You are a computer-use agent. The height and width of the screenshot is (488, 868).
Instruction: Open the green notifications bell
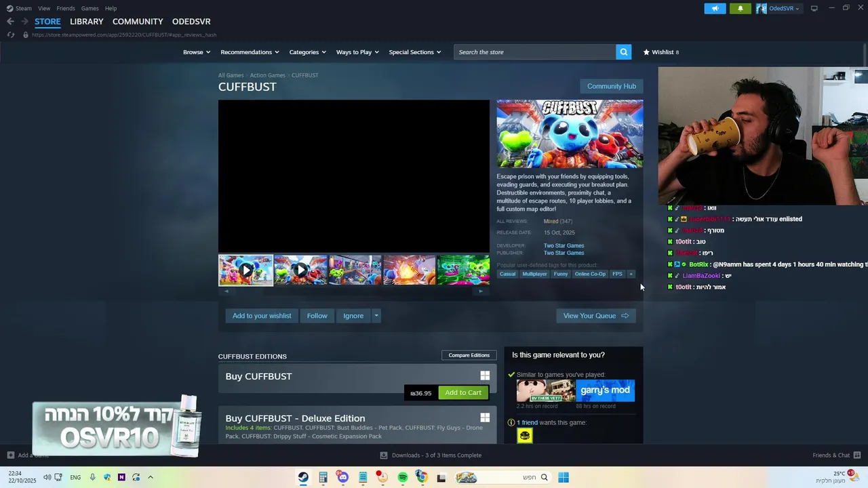point(740,8)
